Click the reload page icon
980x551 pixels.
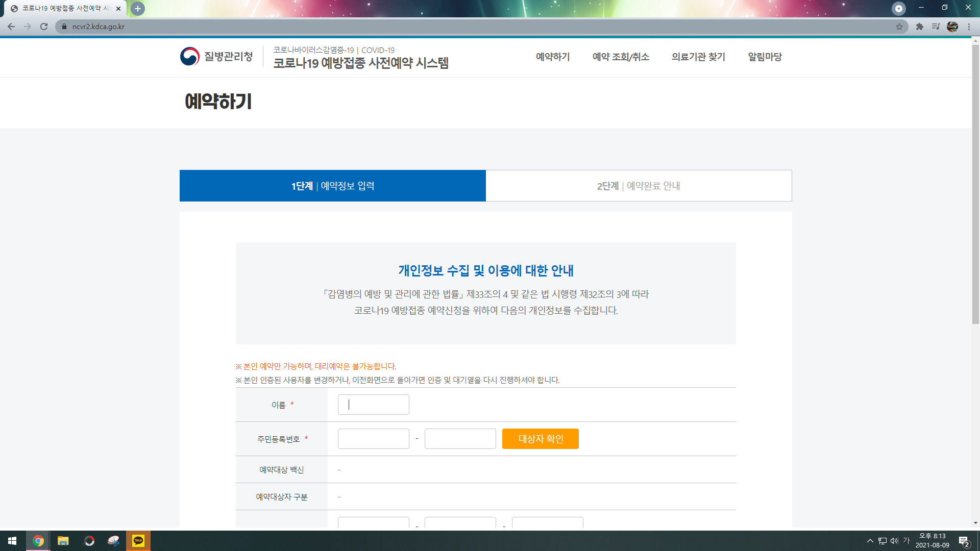[44, 27]
